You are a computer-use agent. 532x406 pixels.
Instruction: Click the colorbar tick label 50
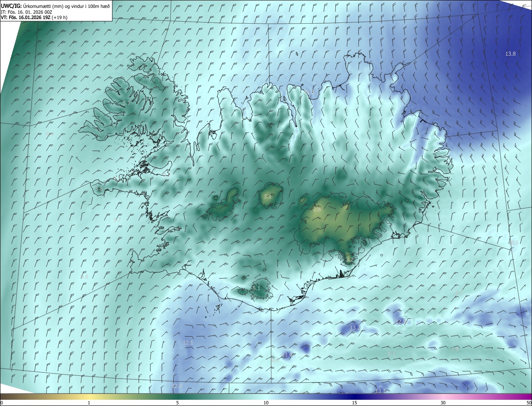529,403
